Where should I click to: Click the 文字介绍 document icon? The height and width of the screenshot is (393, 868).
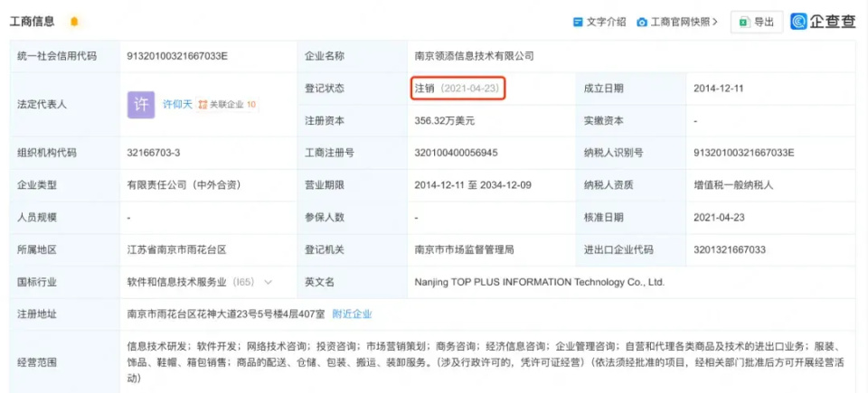[578, 23]
